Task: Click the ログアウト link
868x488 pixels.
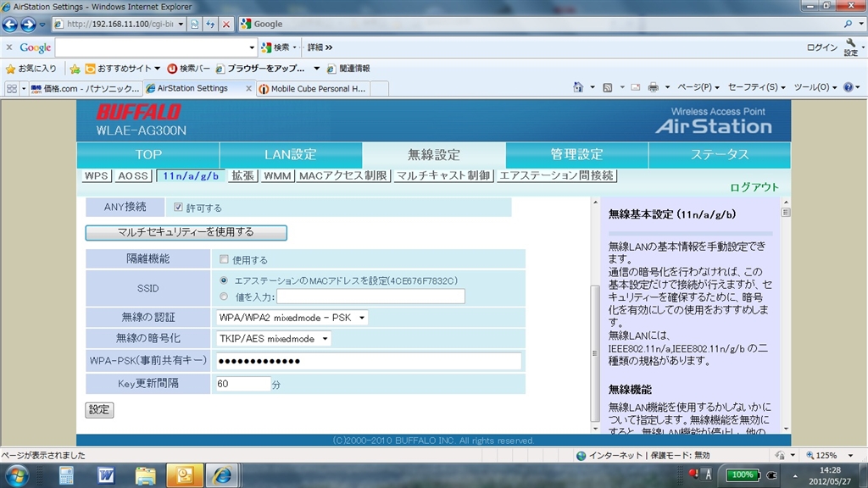Action: point(754,187)
